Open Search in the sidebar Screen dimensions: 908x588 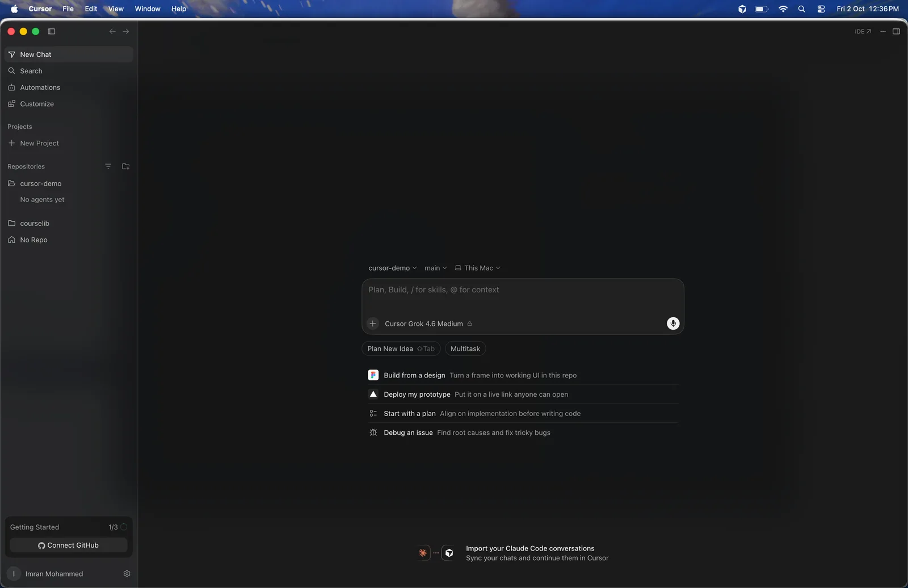(69, 71)
